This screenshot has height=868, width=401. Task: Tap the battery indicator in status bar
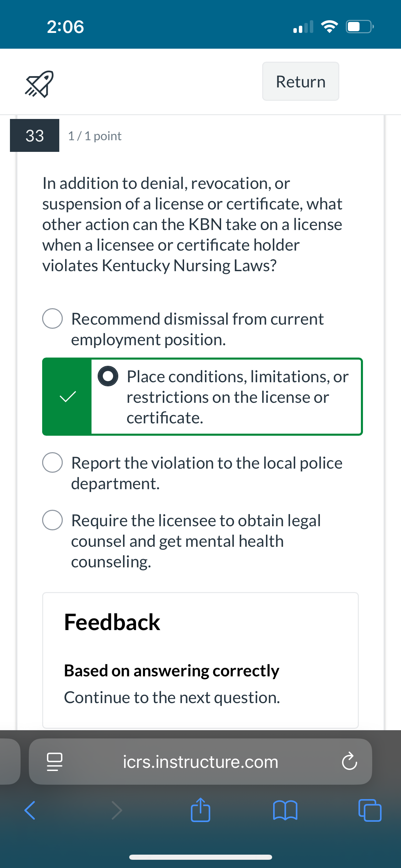[x=360, y=27]
